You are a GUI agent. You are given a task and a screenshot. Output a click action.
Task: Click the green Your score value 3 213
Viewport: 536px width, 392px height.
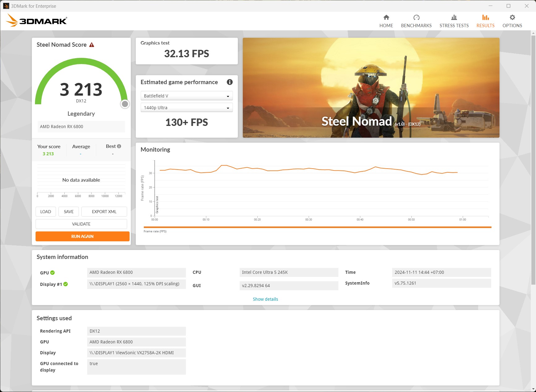click(x=48, y=154)
